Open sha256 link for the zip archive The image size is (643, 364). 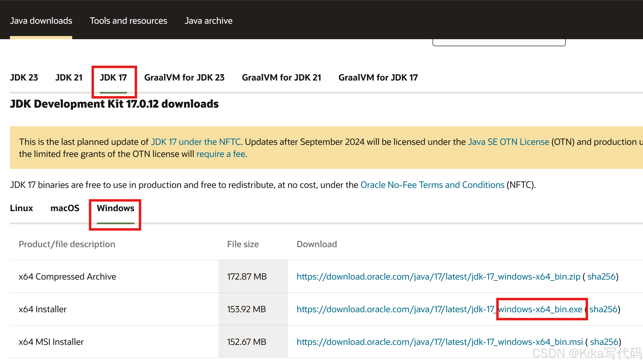coord(601,277)
